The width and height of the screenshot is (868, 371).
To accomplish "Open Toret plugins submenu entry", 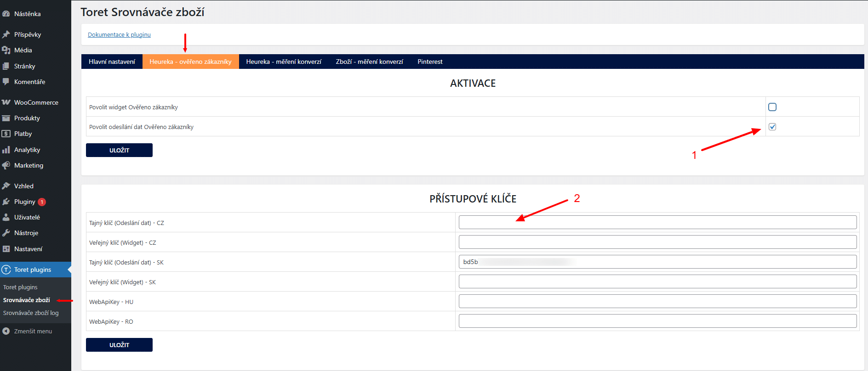I will 20,287.
